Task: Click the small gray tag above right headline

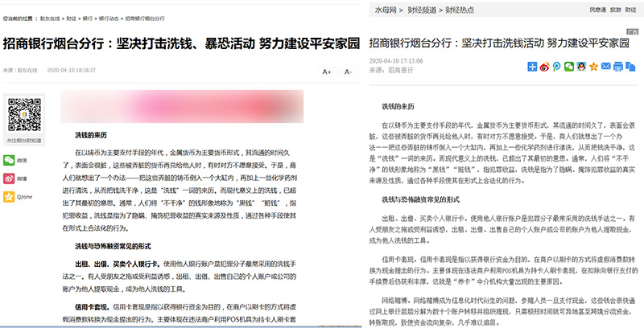Action: click(632, 31)
